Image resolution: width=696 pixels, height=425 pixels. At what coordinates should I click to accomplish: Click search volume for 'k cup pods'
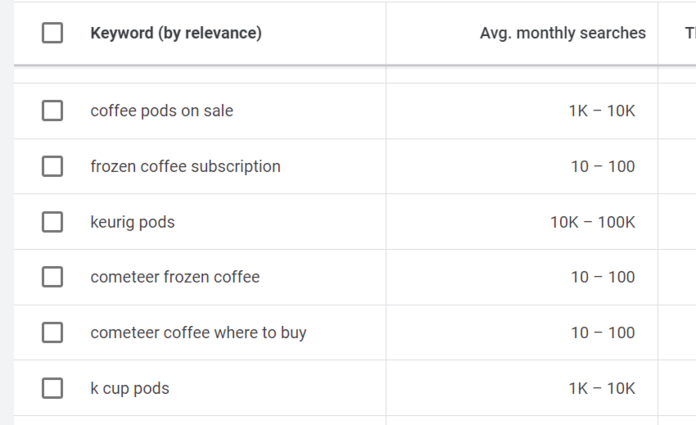coord(601,388)
